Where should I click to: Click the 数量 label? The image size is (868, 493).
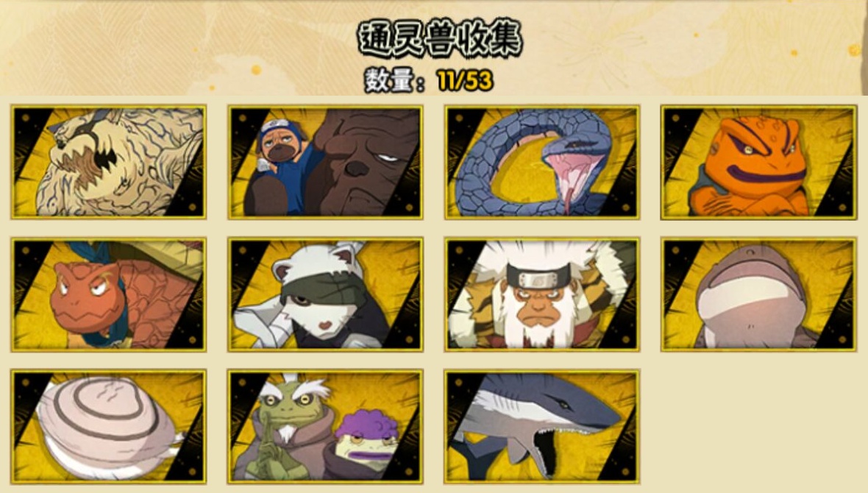pyautogui.click(x=390, y=82)
